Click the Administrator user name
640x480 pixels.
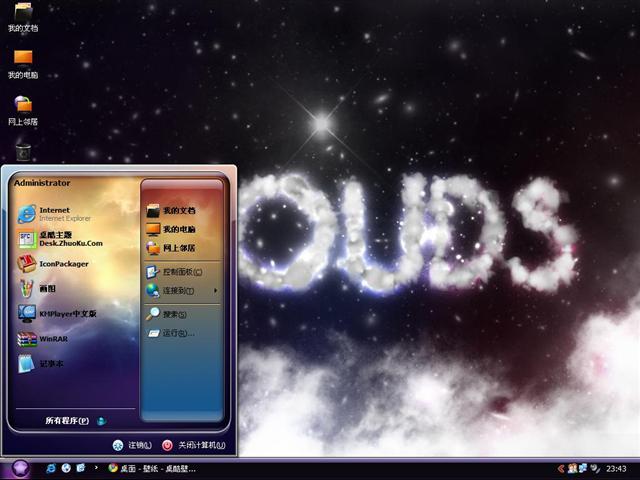click(x=42, y=183)
